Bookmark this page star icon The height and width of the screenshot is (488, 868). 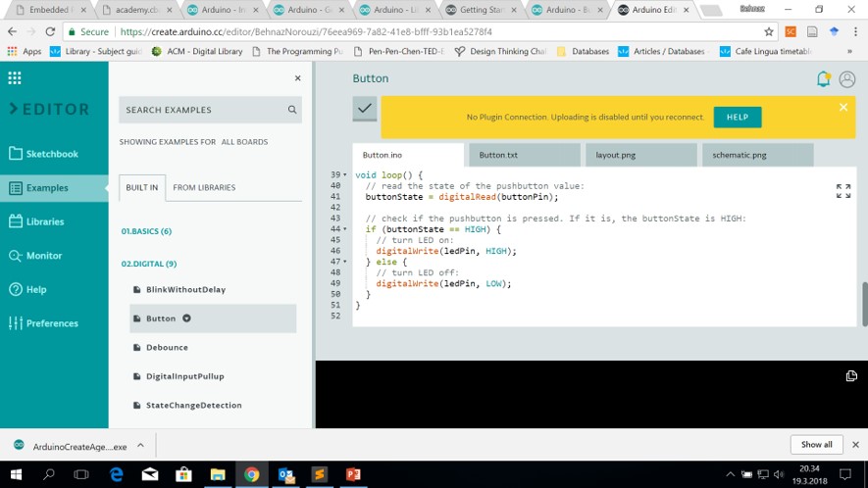click(769, 31)
